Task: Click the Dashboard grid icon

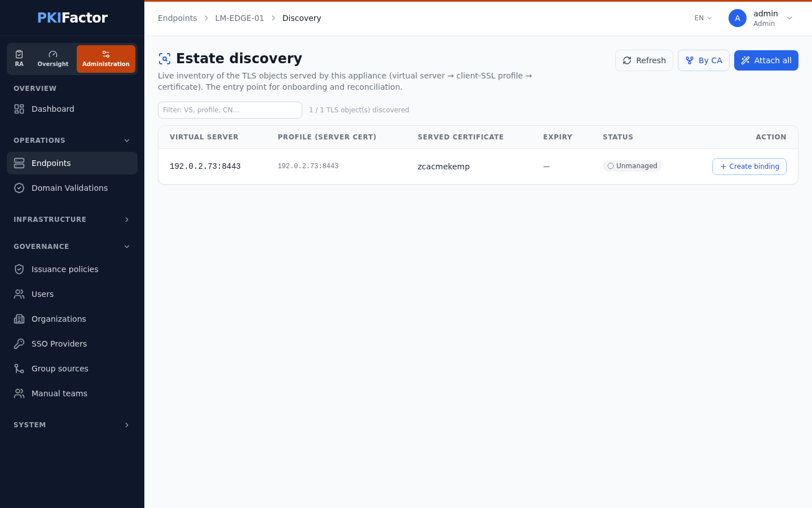Action: point(19,109)
